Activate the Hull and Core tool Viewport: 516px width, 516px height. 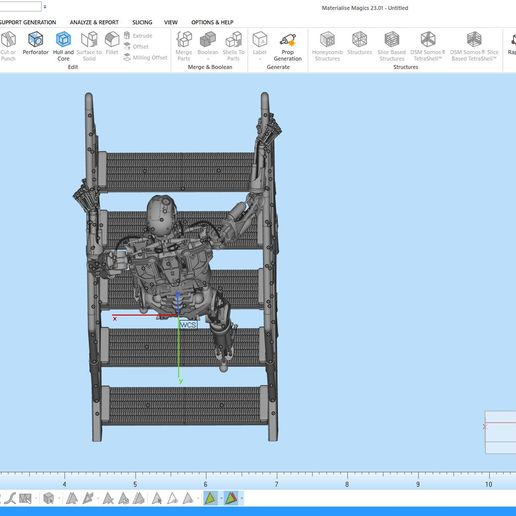pyautogui.click(x=63, y=46)
